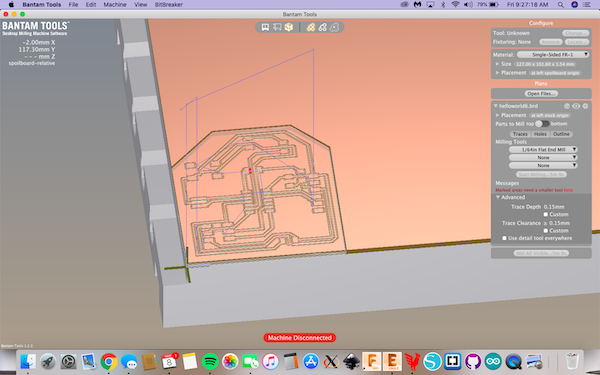Open Finder from the Dock

(x=28, y=361)
